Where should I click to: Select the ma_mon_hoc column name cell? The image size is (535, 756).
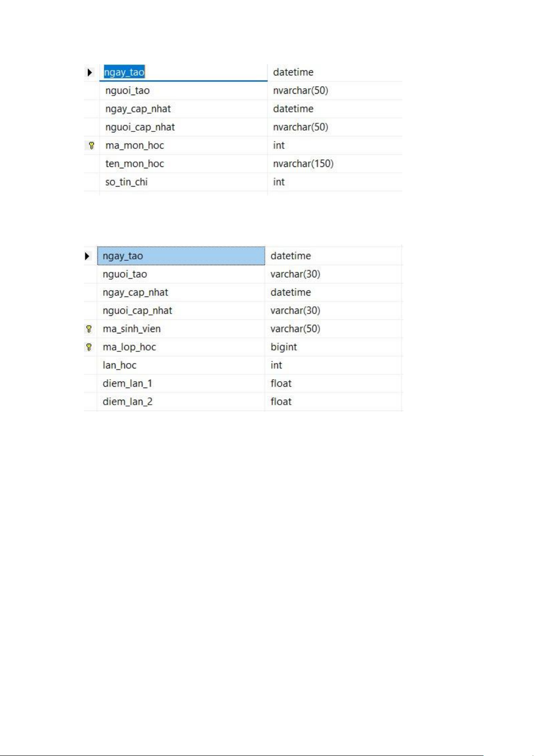coord(135,145)
